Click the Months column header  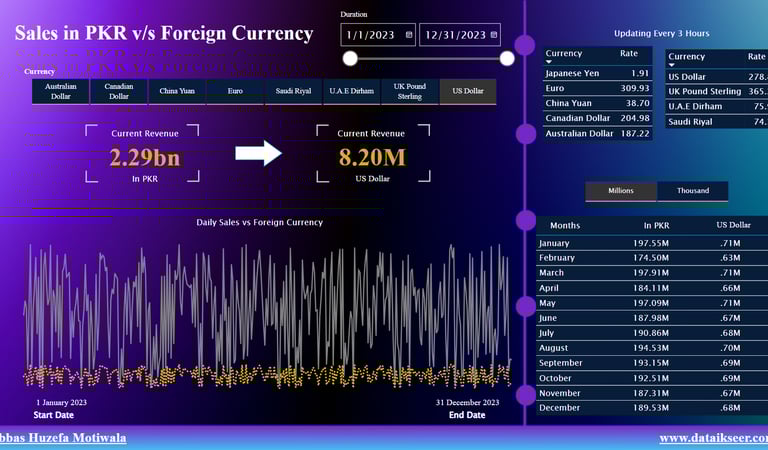(565, 225)
